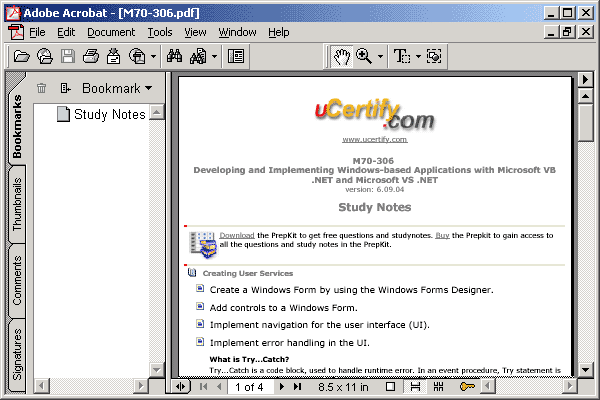This screenshot has height=400, width=600.
Task: Click document horizontal scroll-left arrow
Action: tap(488, 386)
